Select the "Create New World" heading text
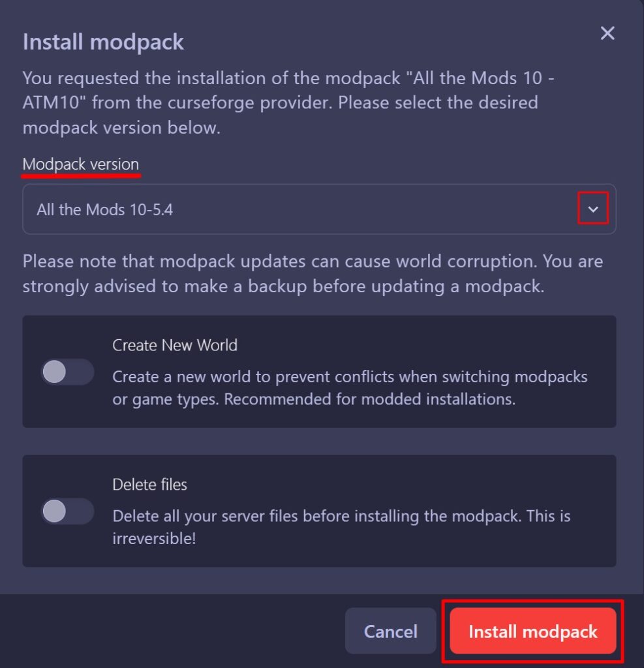Image resolution: width=644 pixels, height=668 pixels. click(x=175, y=345)
